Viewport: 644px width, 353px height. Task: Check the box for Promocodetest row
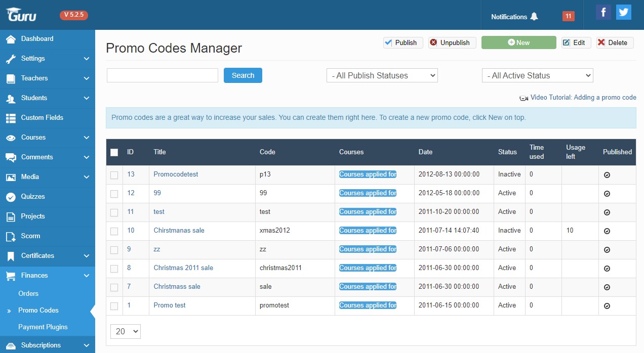click(x=114, y=175)
